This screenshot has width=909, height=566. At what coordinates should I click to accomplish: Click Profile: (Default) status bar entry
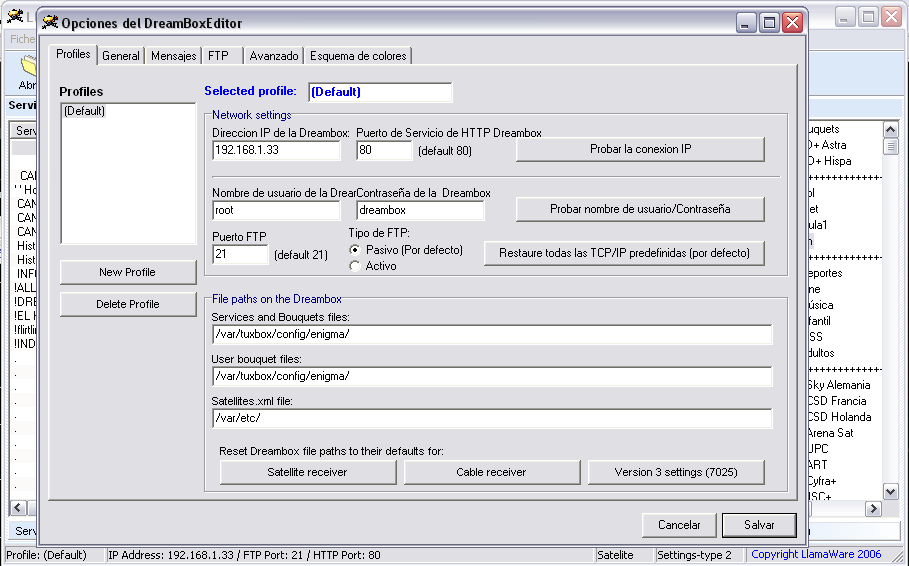pos(46,555)
